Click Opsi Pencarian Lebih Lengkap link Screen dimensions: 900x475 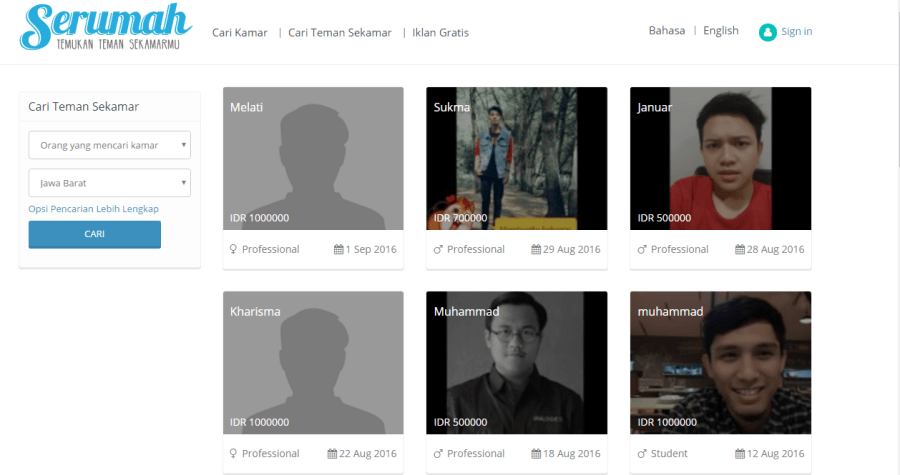(x=93, y=209)
